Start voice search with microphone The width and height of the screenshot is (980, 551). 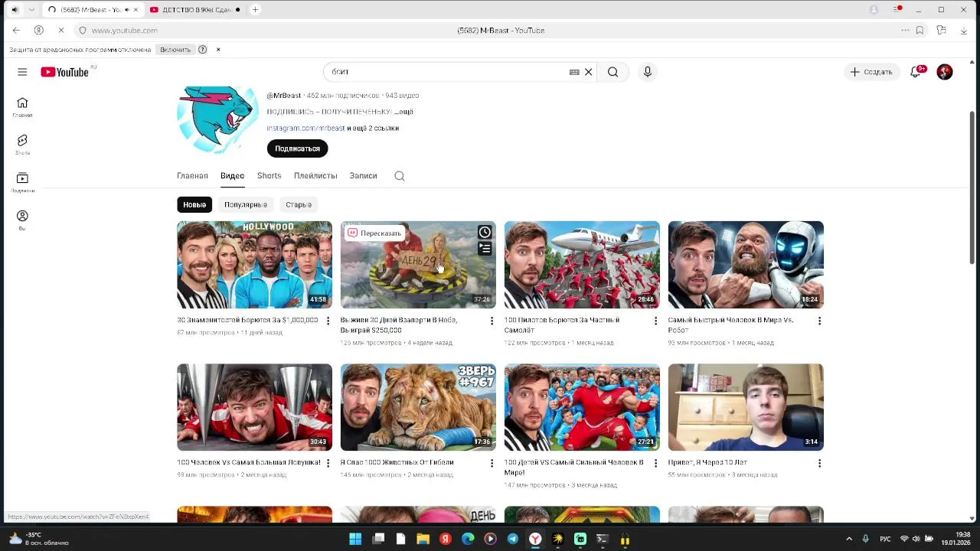click(648, 72)
